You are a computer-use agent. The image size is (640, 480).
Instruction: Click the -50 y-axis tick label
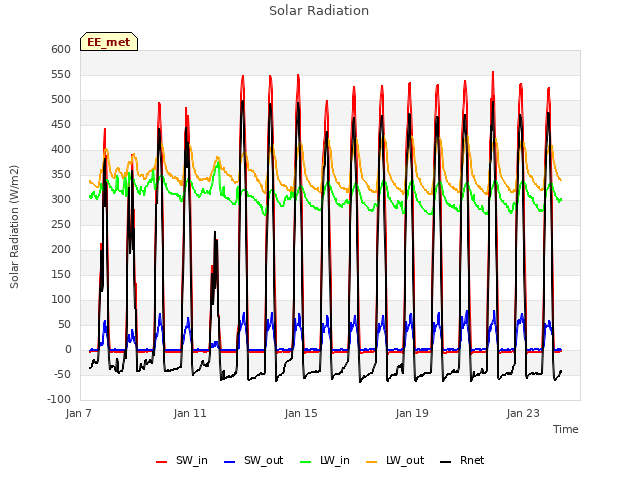click(62, 374)
